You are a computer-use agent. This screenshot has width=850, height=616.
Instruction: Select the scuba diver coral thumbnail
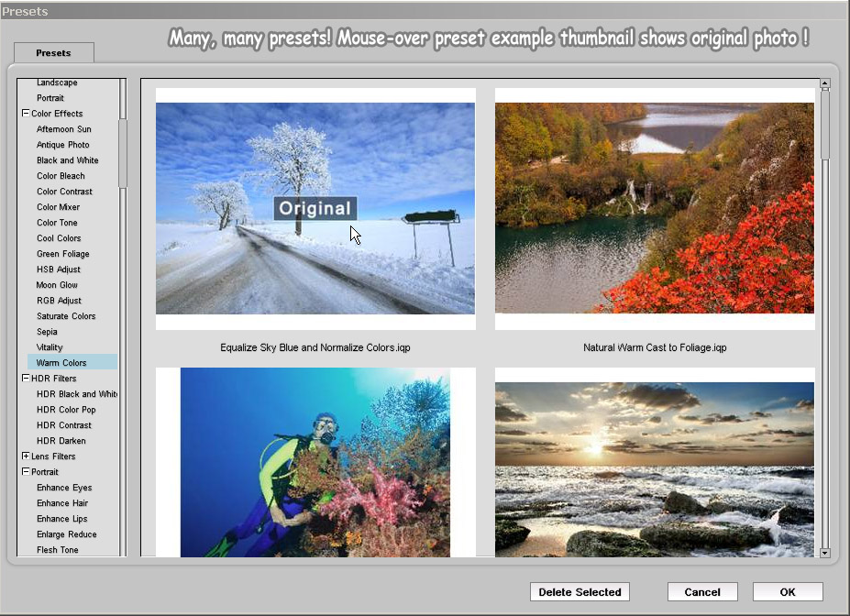[x=315, y=462]
